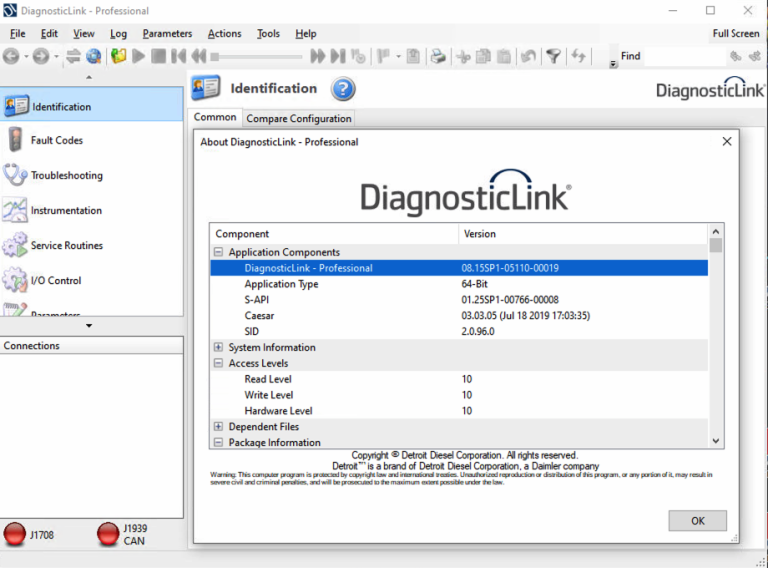The width and height of the screenshot is (768, 568).
Task: Switch to the Compare Configuration tab
Action: pos(299,118)
